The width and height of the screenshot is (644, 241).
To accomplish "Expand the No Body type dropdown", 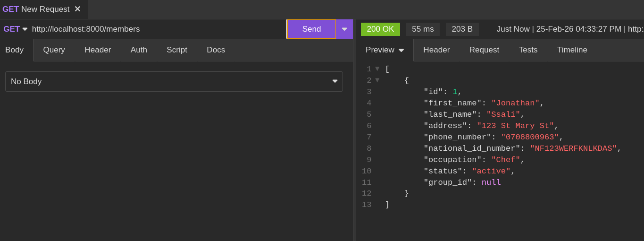I will 174,82.
